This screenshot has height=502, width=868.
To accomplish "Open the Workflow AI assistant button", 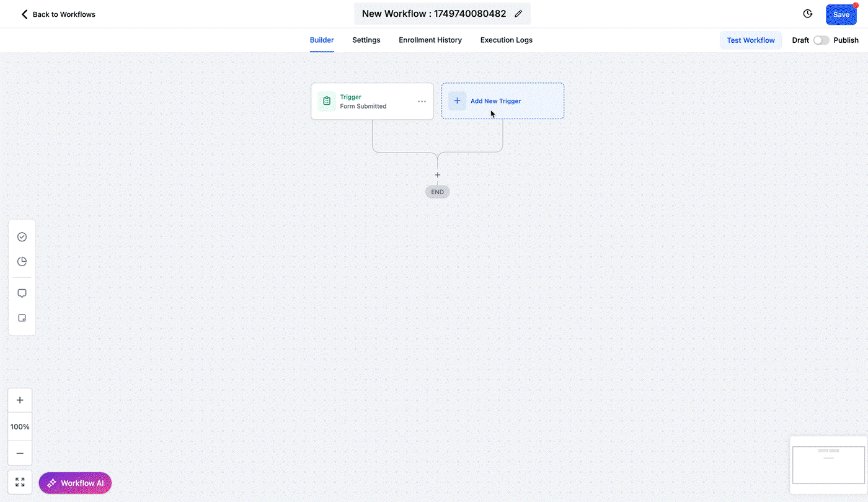I will 75,483.
